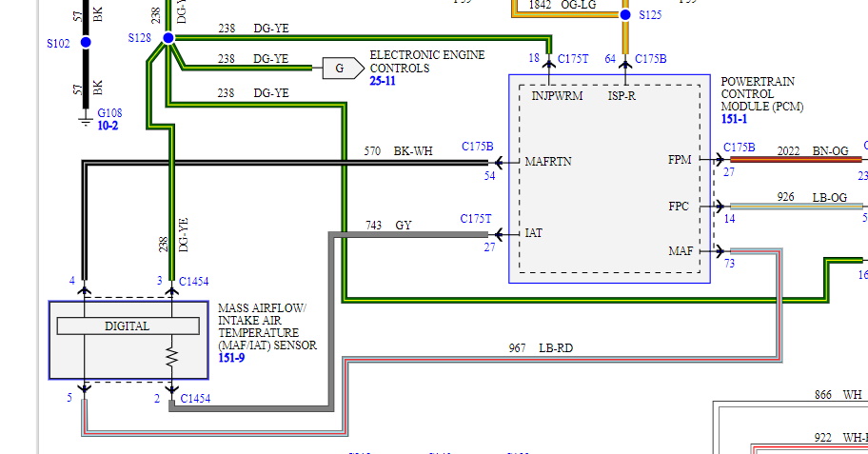Open the 25-11 Electronic Engine Controls link
868x454 pixels.
pos(383,83)
